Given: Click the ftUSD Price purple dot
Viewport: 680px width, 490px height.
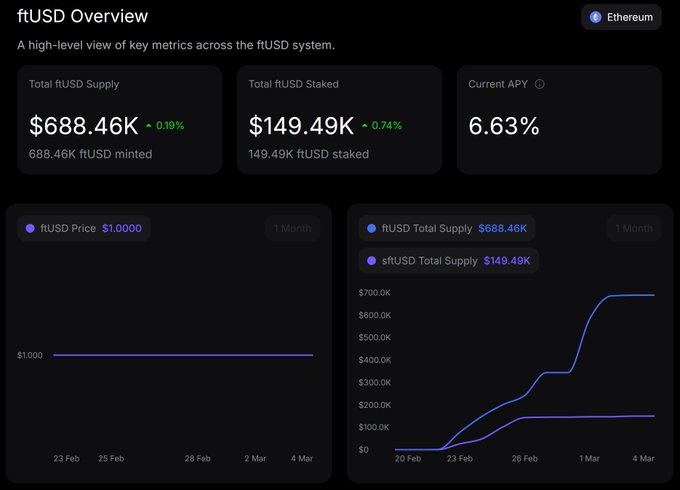Looking at the screenshot, I should 30,228.
